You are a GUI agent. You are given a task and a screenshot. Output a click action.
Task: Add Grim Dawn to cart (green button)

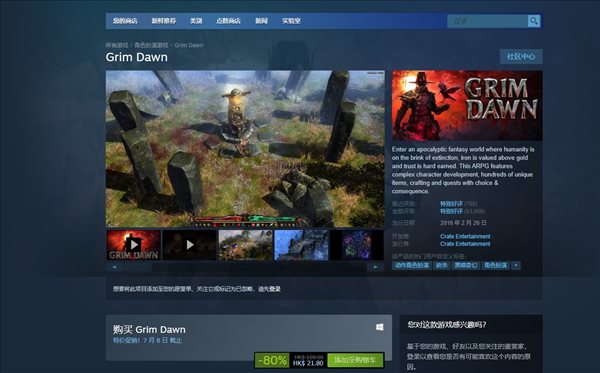tap(355, 360)
